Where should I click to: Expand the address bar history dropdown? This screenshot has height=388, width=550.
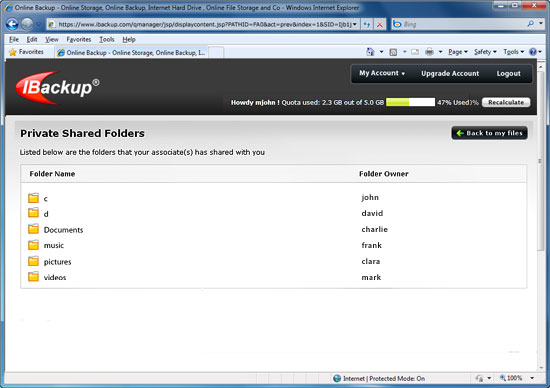tap(355, 24)
